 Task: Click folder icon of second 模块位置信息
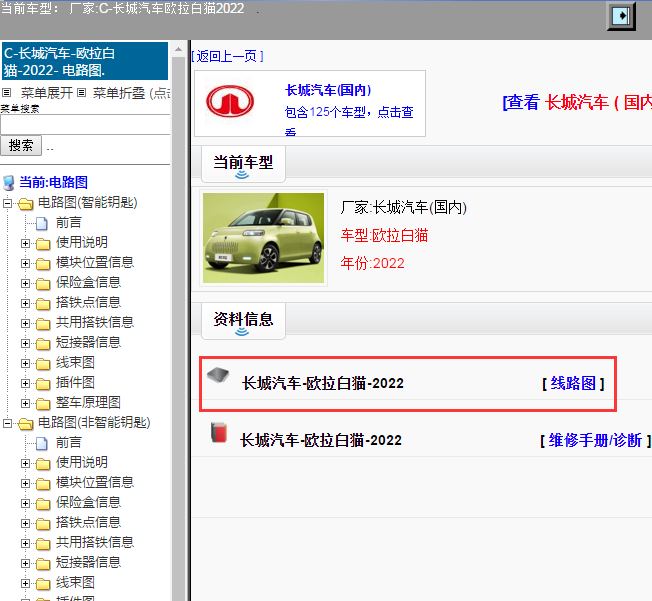(x=43, y=484)
